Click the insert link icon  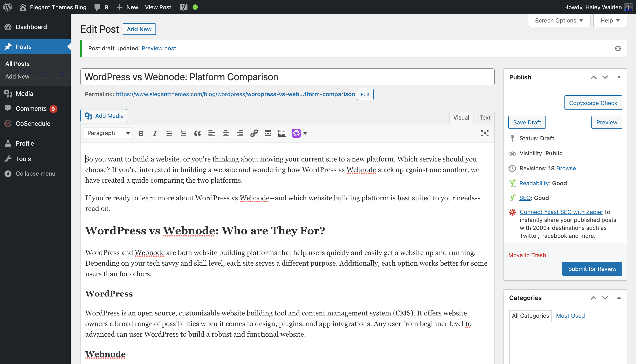(254, 133)
